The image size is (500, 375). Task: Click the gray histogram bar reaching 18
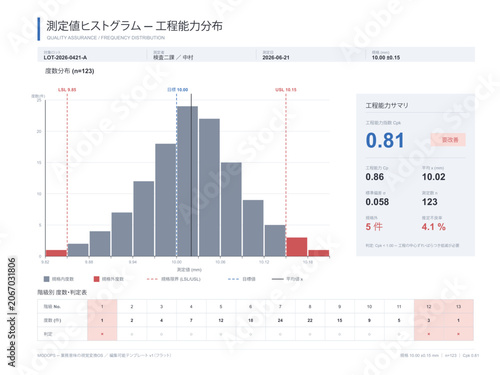pos(166,200)
